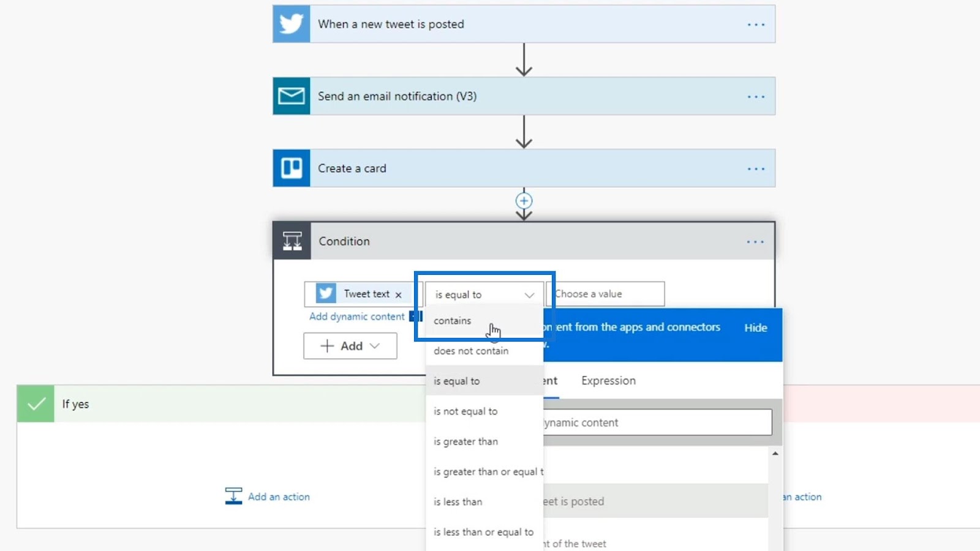
Task: Click the Twitter icon on the tweet trigger
Action: (x=291, y=24)
